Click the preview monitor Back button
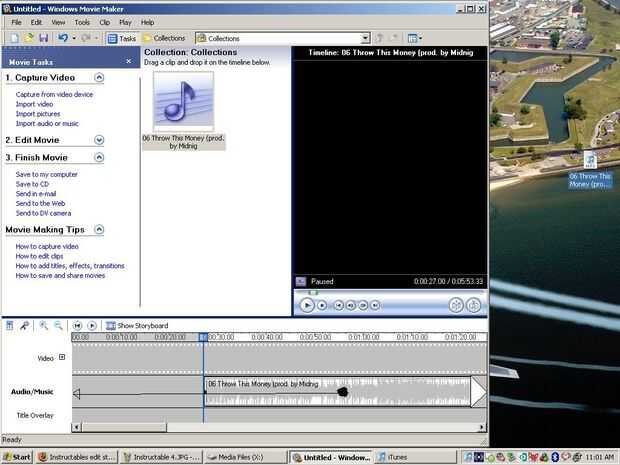This screenshot has height=465, width=620. click(338, 305)
